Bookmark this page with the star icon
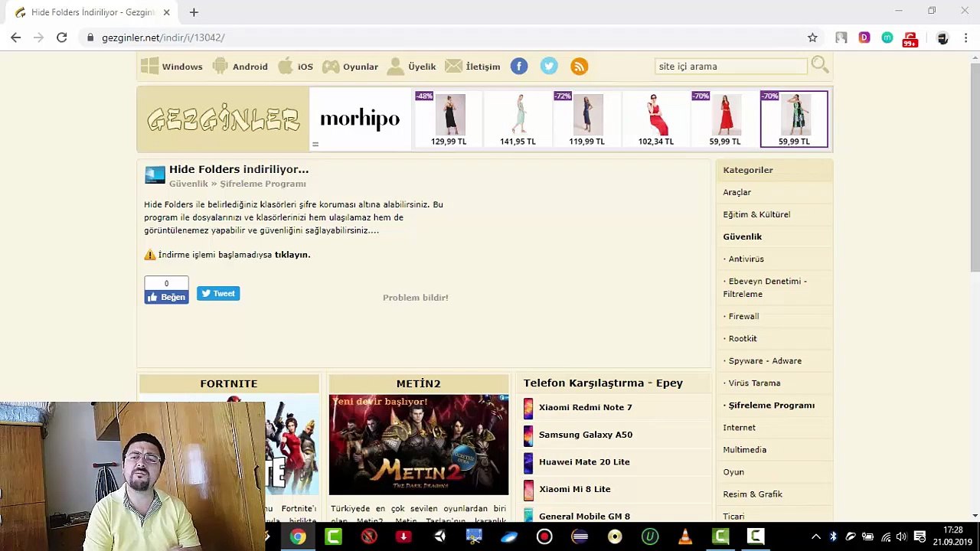This screenshot has height=551, width=980. (812, 37)
